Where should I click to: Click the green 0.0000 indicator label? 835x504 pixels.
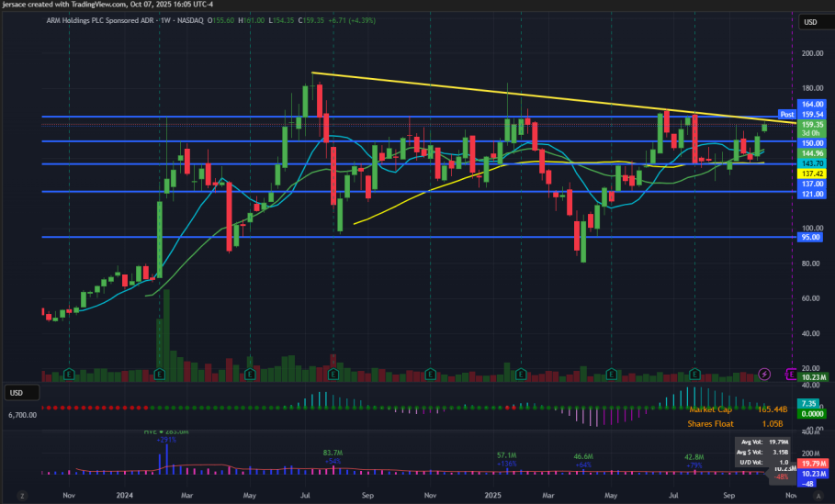812,414
